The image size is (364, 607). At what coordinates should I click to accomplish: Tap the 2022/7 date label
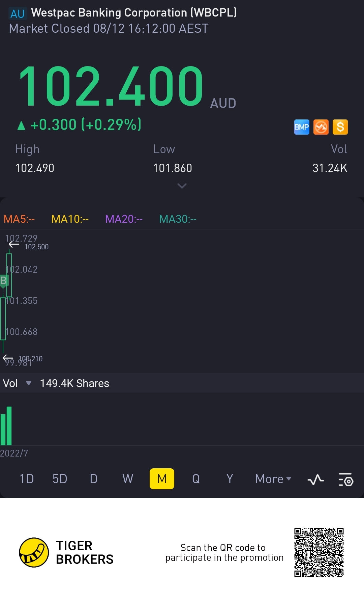pos(14,453)
